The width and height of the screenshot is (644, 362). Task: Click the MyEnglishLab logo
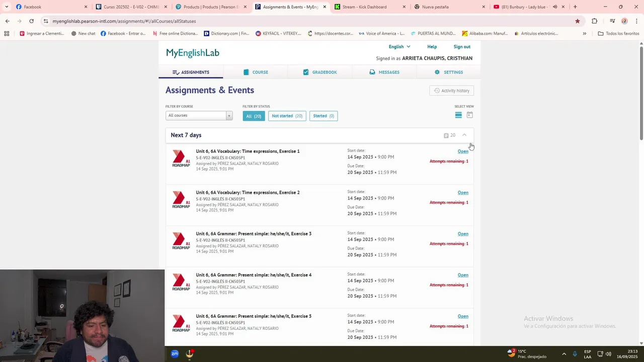193,53
